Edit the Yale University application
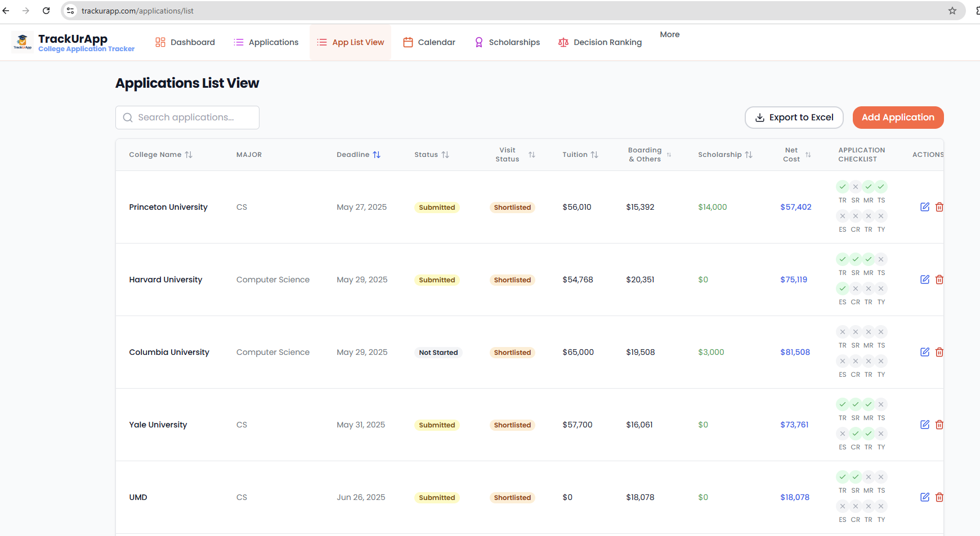980x536 pixels. click(x=924, y=425)
